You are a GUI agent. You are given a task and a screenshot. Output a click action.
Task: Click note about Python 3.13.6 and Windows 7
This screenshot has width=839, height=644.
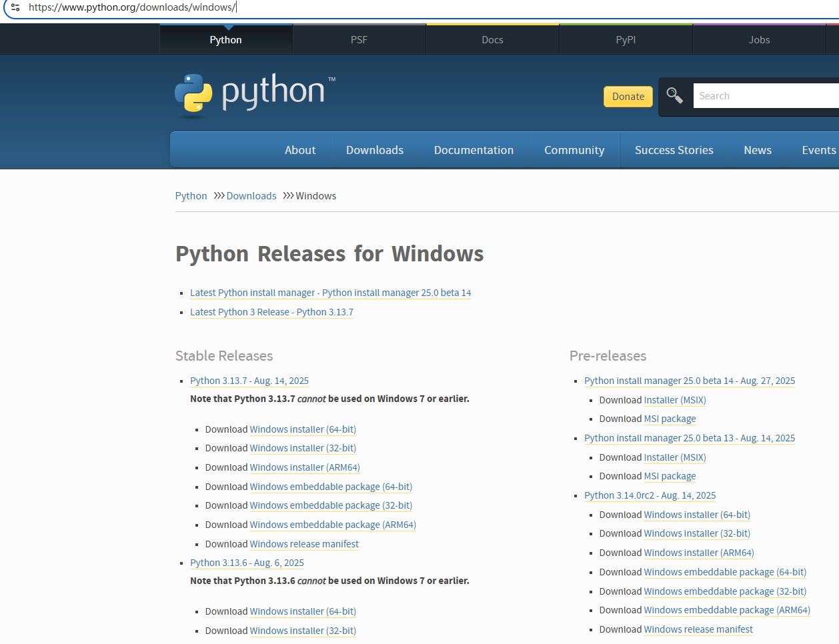[329, 581]
